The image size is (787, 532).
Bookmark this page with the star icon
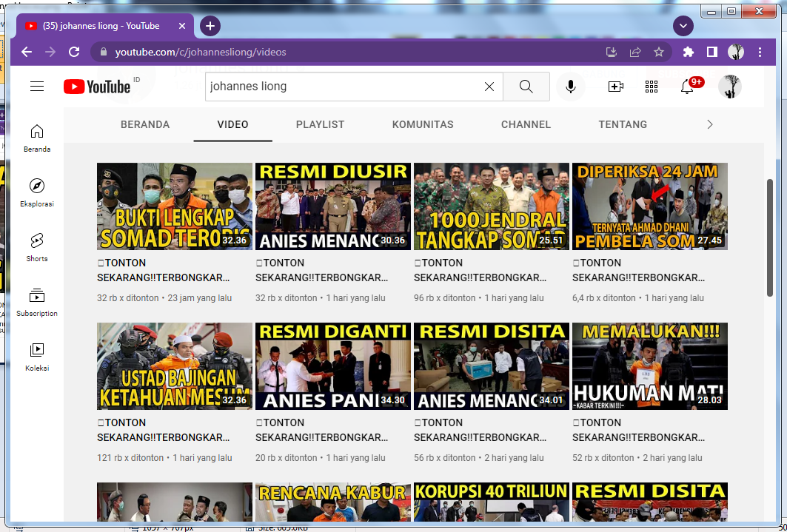(659, 52)
